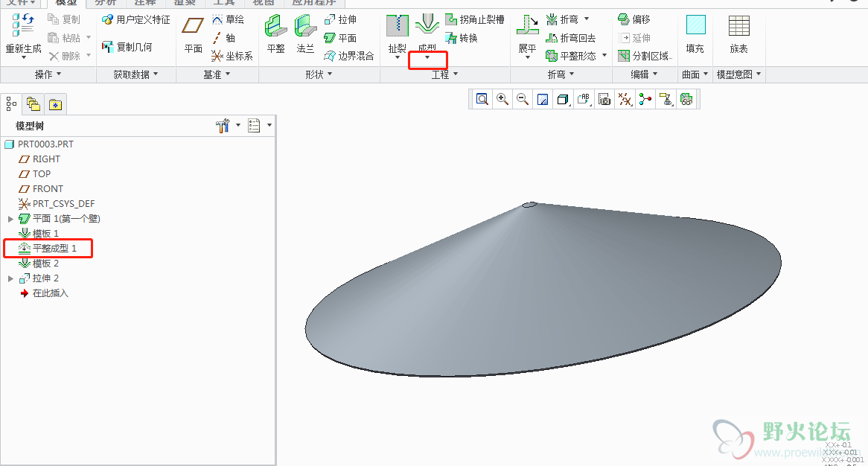This screenshot has height=466, width=868.
Task: Open the folder browser tab beside model tree
Action: tap(33, 104)
